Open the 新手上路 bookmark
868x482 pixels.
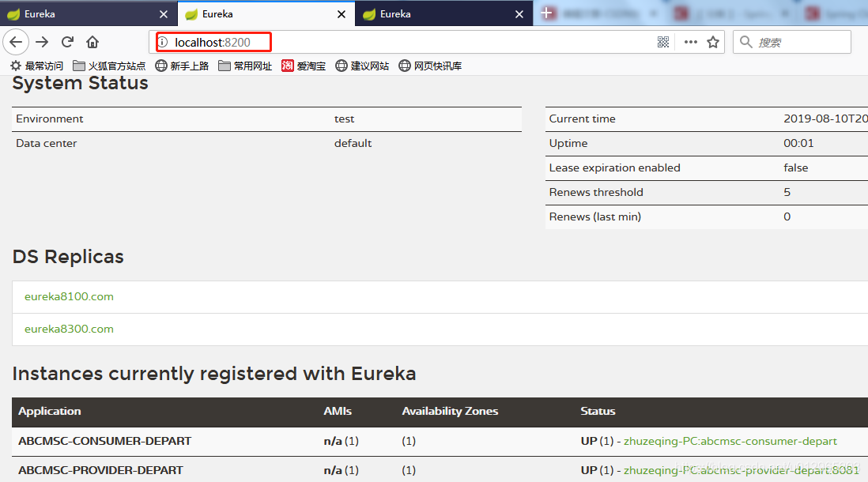(x=182, y=66)
